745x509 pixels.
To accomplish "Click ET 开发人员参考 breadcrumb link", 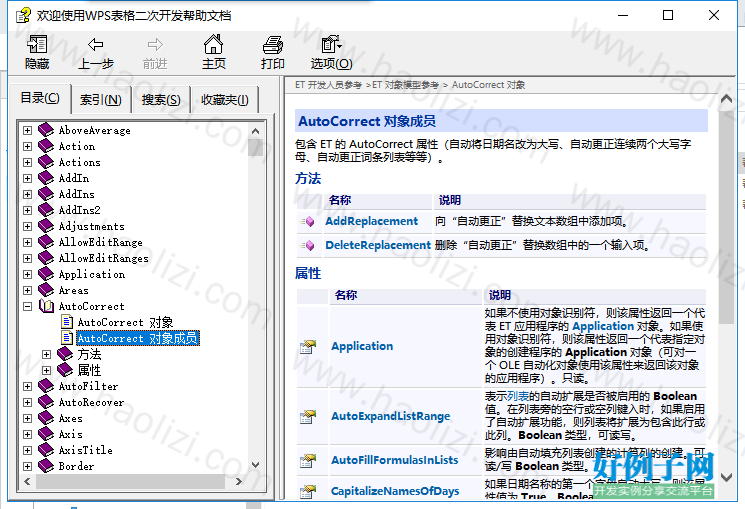I will [328, 85].
